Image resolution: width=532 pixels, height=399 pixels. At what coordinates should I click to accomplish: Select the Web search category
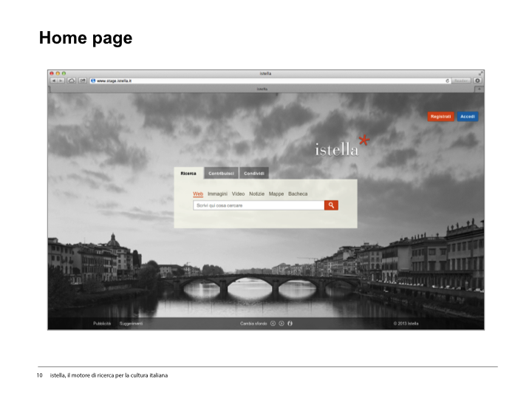tap(198, 194)
